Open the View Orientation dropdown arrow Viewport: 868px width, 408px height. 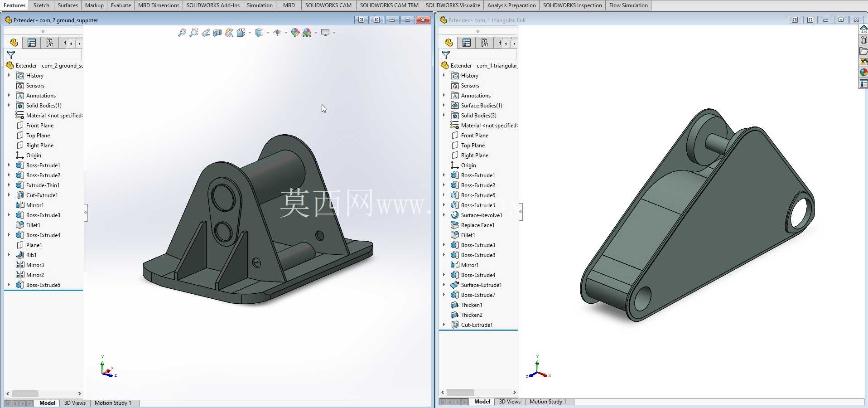point(250,33)
